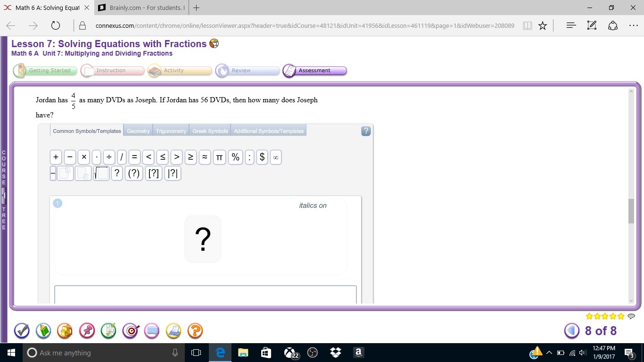Click the lesson title speaker icon
This screenshot has width=644, height=362.
214,44
